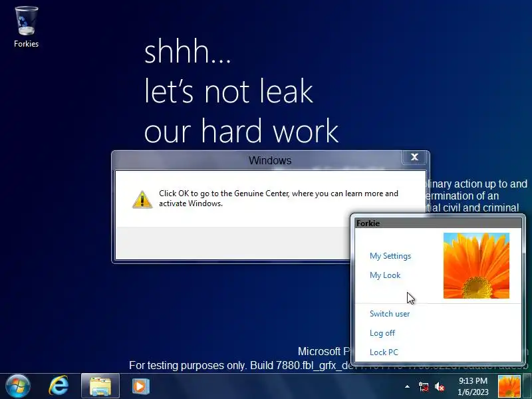This screenshot has width=532, height=399.
Task: Click the muted volume tray icon
Action: [x=440, y=387]
